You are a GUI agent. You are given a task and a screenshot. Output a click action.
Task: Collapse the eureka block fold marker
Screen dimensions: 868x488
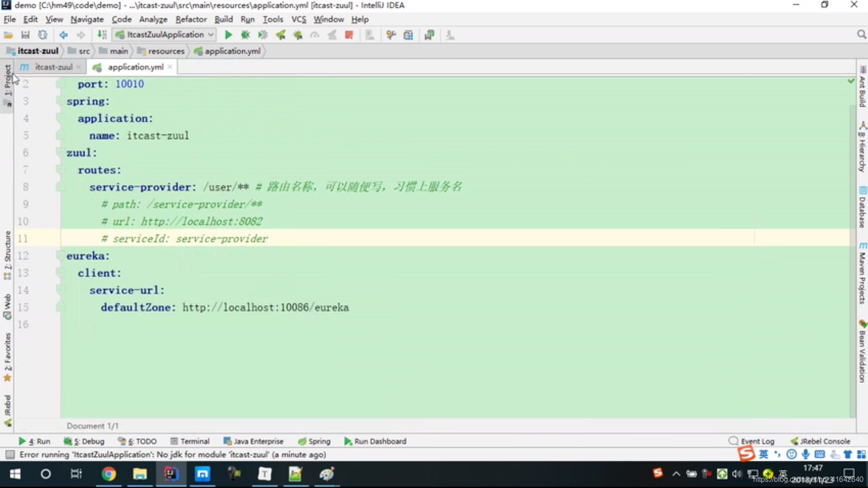(x=60, y=256)
